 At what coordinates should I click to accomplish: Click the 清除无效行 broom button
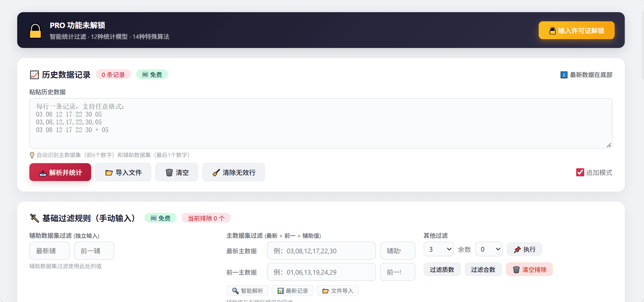pyautogui.click(x=234, y=172)
